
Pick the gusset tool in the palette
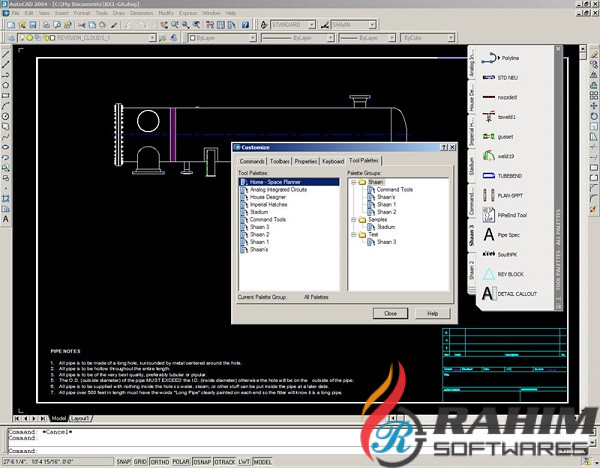497,137
